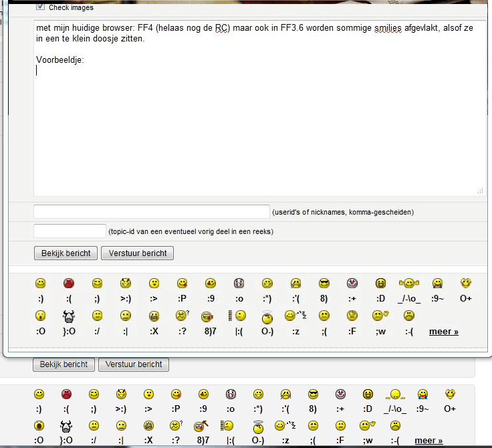Pick the O-) angel smiley on the background page
The height and width of the screenshot is (448, 492).
(x=258, y=427)
